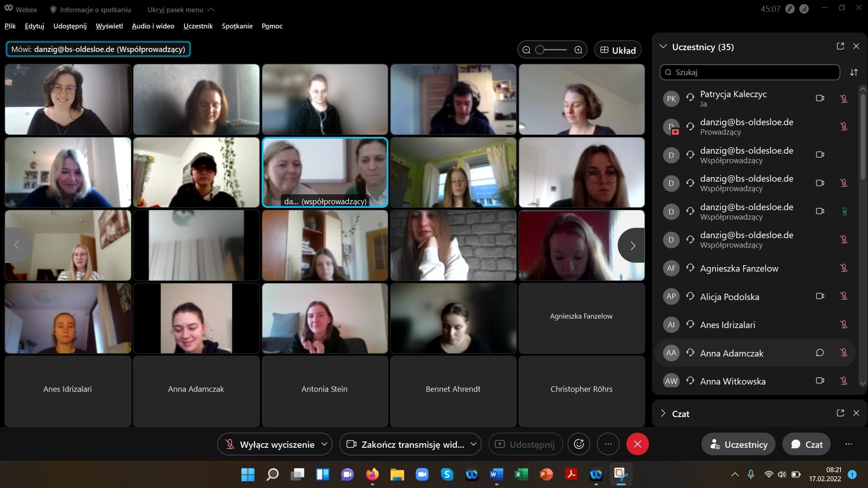Go to next video page arrow

pyautogui.click(x=632, y=245)
